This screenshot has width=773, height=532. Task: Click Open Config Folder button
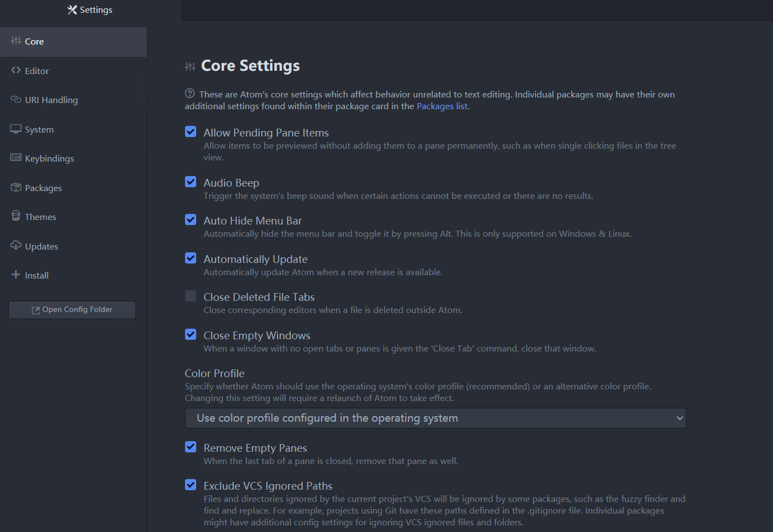[x=72, y=310]
